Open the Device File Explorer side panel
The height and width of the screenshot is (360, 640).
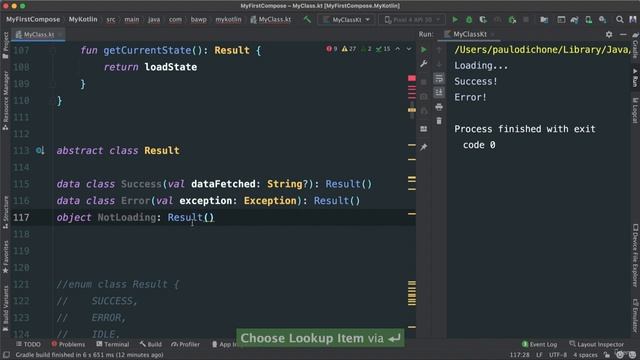[635, 255]
